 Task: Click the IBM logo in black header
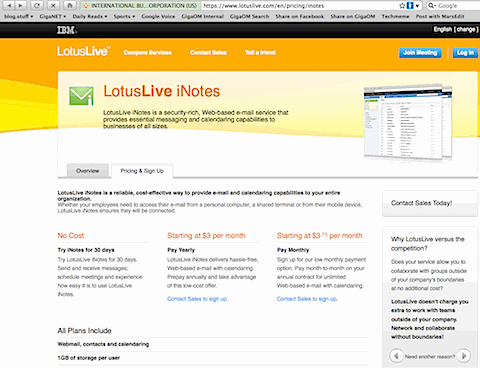tap(66, 30)
